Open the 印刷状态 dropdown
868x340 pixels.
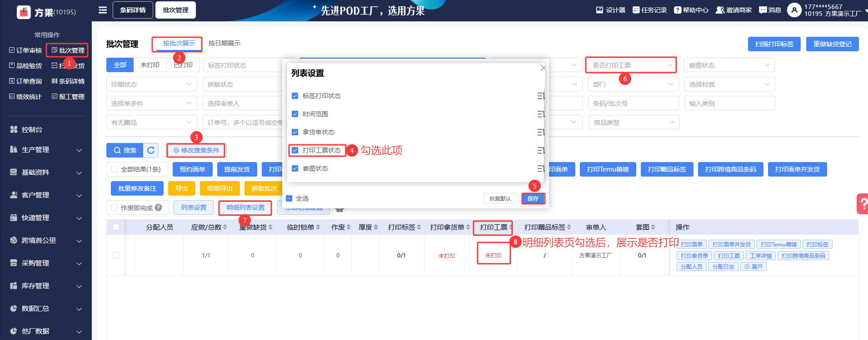click(x=152, y=84)
